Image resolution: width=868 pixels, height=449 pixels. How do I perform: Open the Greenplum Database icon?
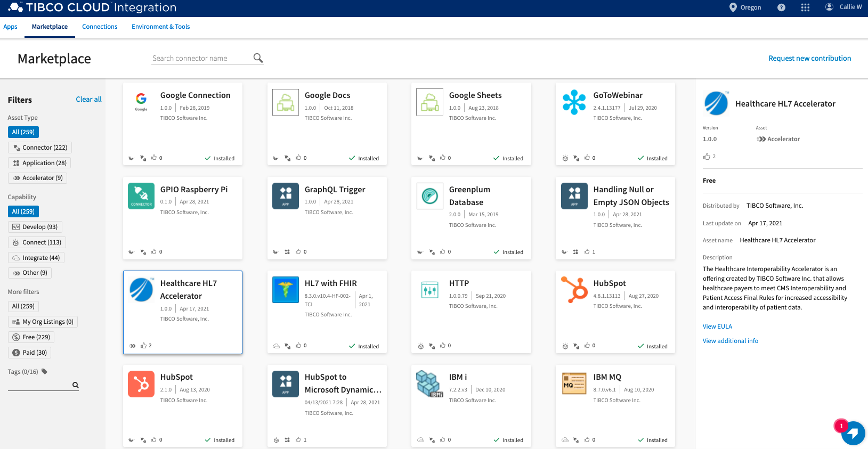pos(430,196)
